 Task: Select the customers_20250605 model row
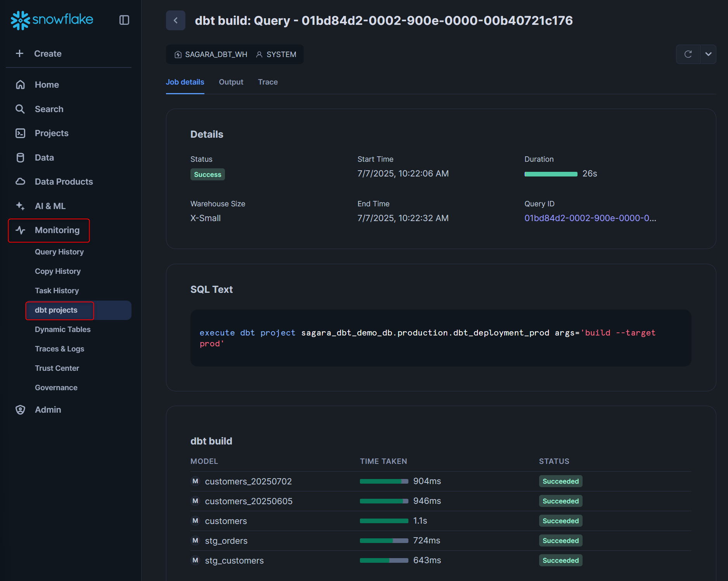(x=441, y=501)
